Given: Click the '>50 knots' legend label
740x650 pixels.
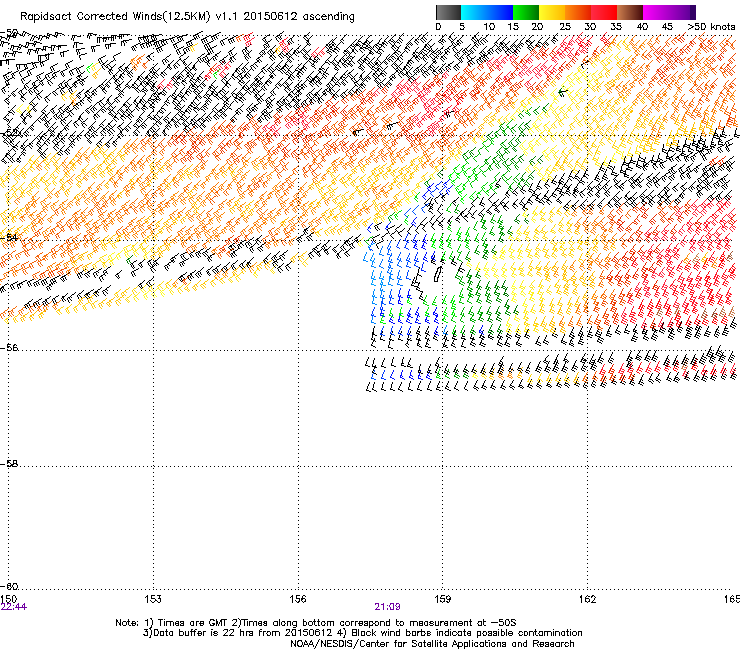Looking at the screenshot, I should 711,27.
